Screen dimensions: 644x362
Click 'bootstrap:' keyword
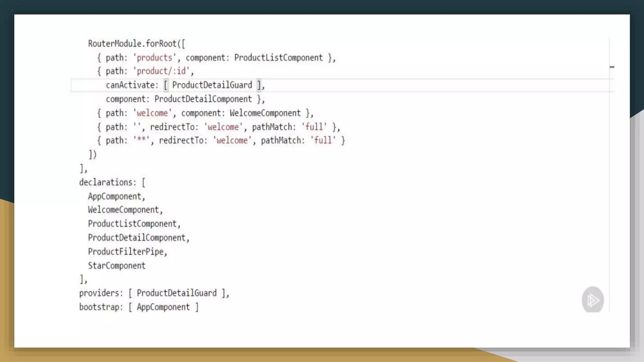tap(101, 307)
